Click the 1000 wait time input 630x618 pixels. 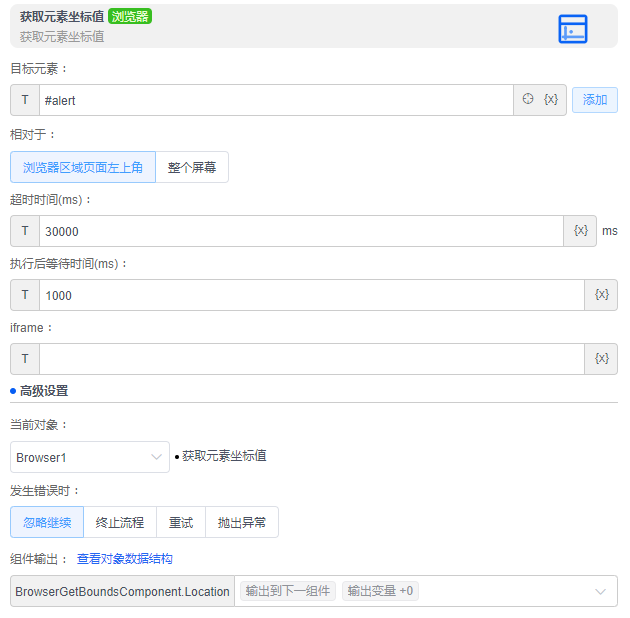[x=312, y=295]
